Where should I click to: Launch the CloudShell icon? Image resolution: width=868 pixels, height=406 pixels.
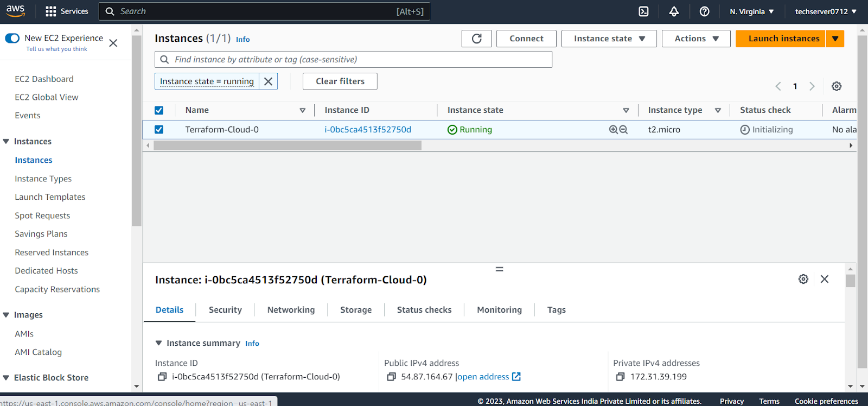point(643,11)
